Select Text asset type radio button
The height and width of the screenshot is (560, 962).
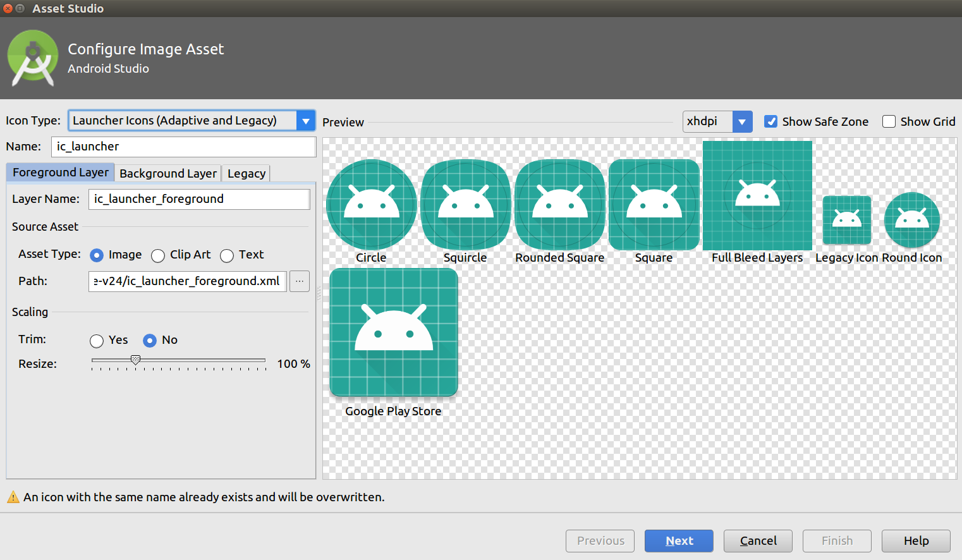click(227, 255)
